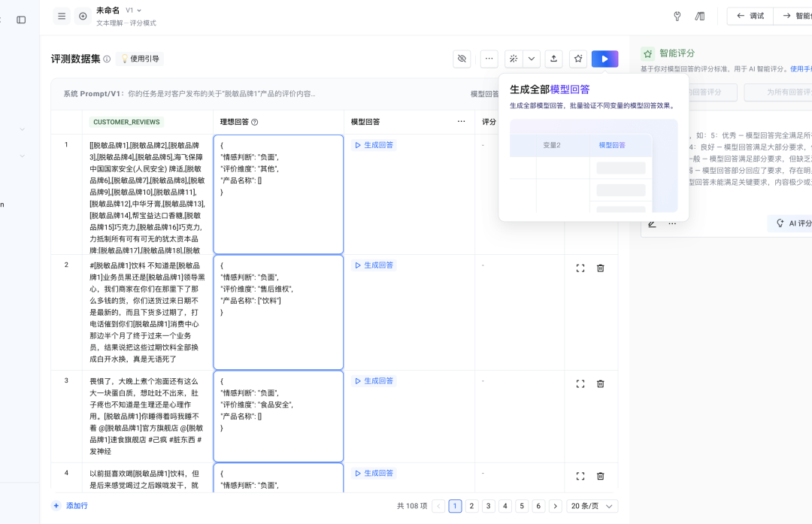Expand the lower left sidebar chevron

point(23,156)
